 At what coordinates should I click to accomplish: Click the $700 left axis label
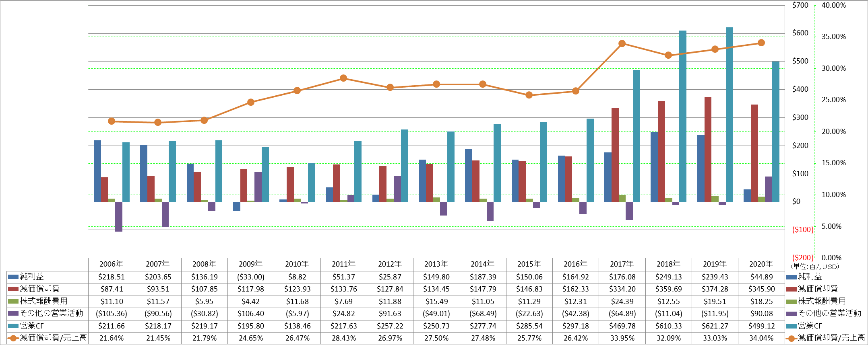pos(800,5)
